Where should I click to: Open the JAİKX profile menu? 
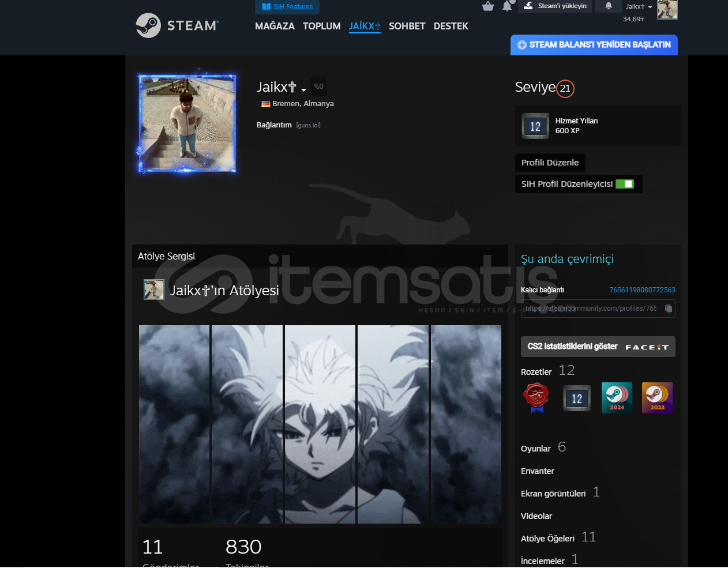(x=365, y=26)
